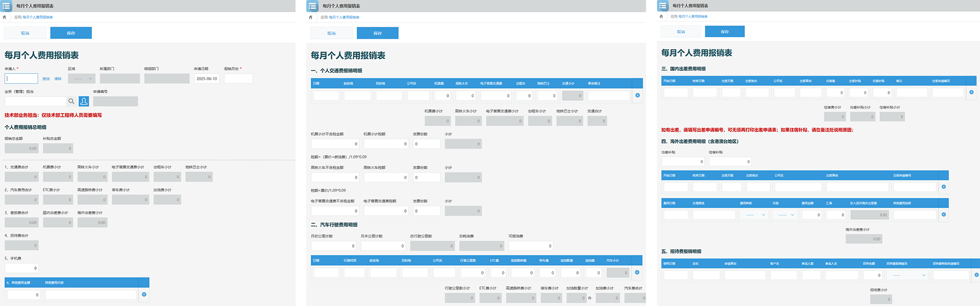Viewport: 980px width, 306px height.
Task: Click the 手机费 amount input
Action: [21, 268]
